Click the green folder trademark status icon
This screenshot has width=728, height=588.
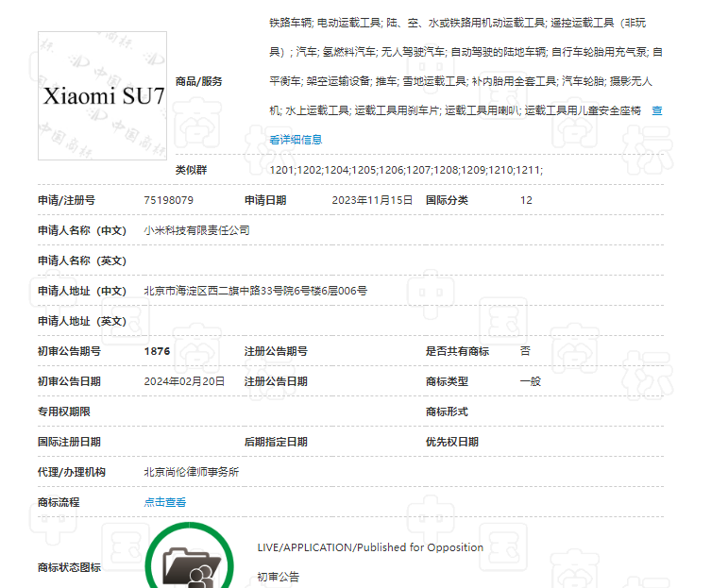click(x=190, y=557)
